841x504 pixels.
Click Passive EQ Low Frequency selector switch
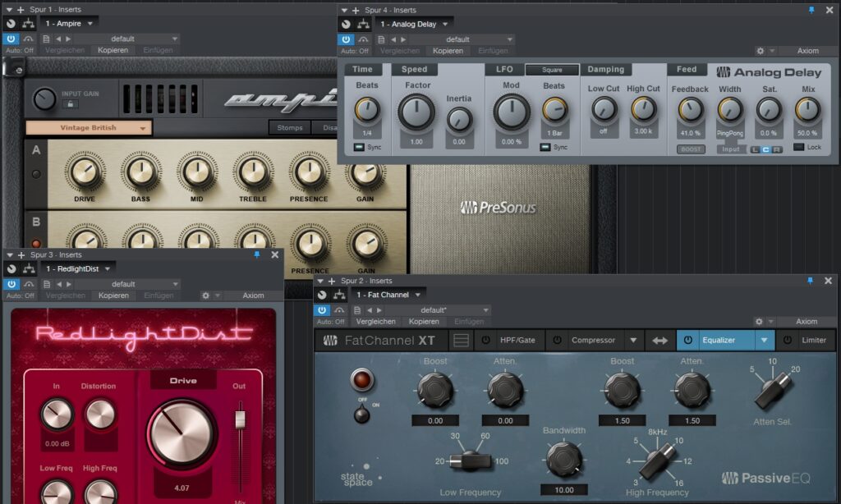tap(471, 461)
